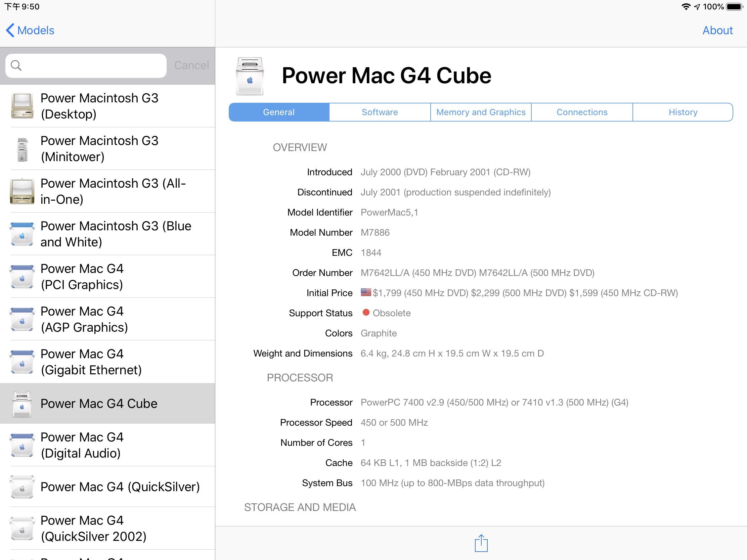Click the red Obsolete status dot

(x=366, y=313)
